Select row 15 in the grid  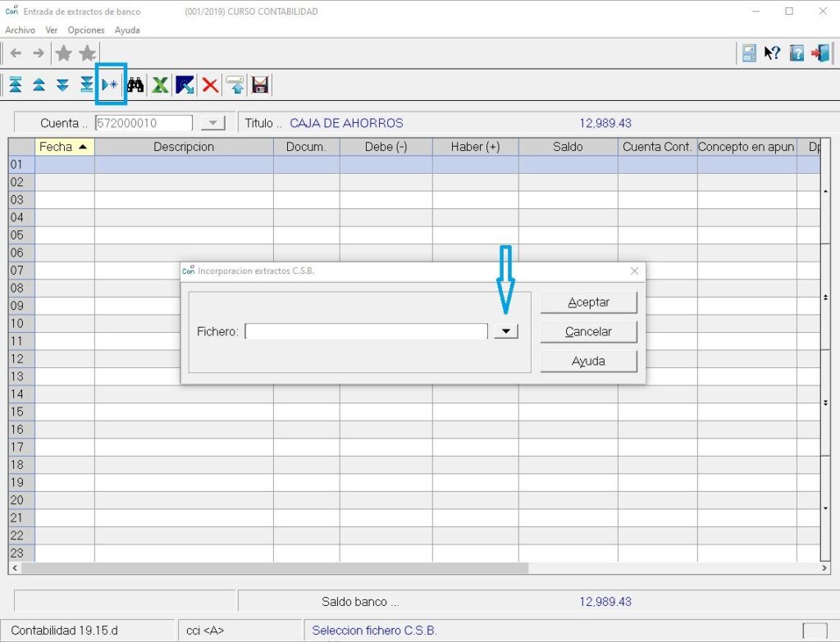point(414,412)
